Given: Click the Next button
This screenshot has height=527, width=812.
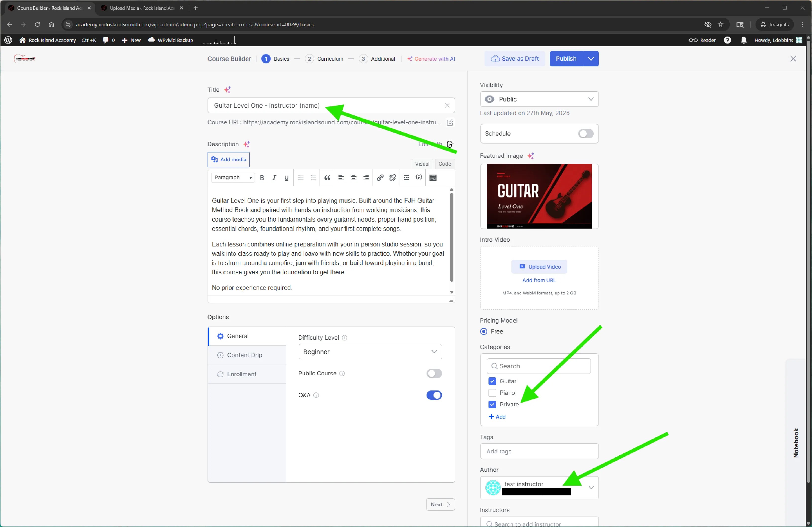Looking at the screenshot, I should pyautogui.click(x=440, y=505).
